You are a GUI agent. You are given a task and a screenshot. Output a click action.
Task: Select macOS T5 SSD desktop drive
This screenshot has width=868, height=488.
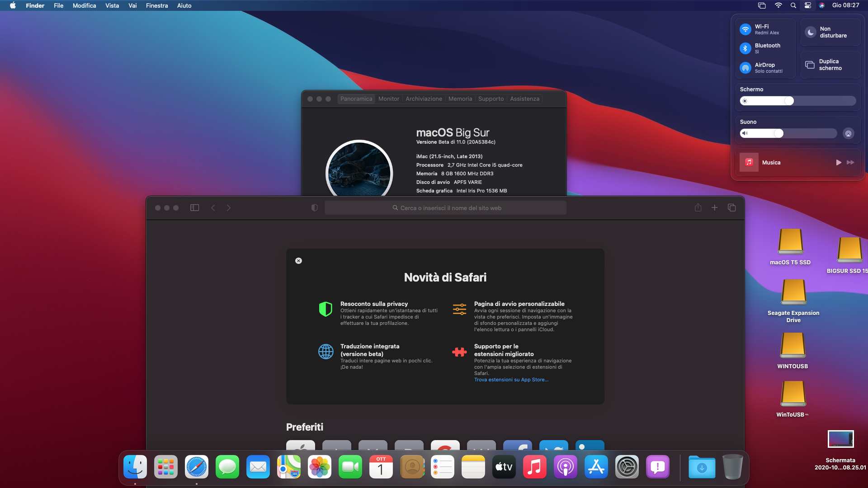coord(790,246)
